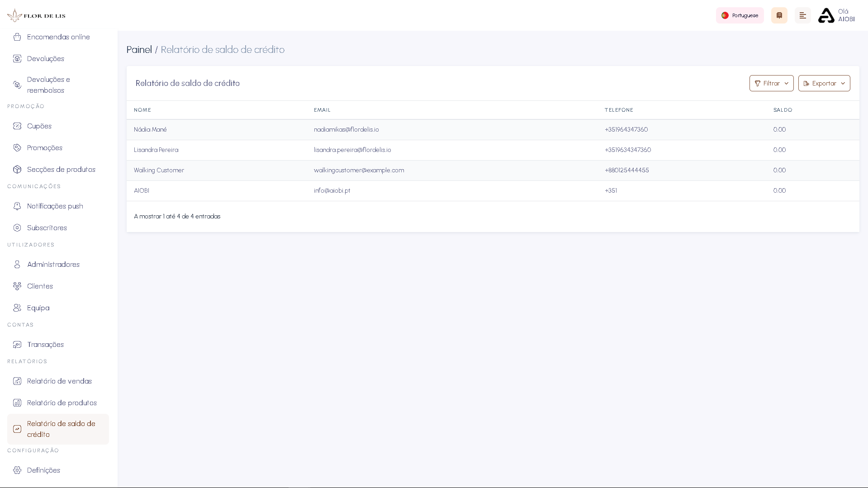Click the Flor de Lis logo
The width and height of the screenshot is (868, 488).
click(x=36, y=14)
